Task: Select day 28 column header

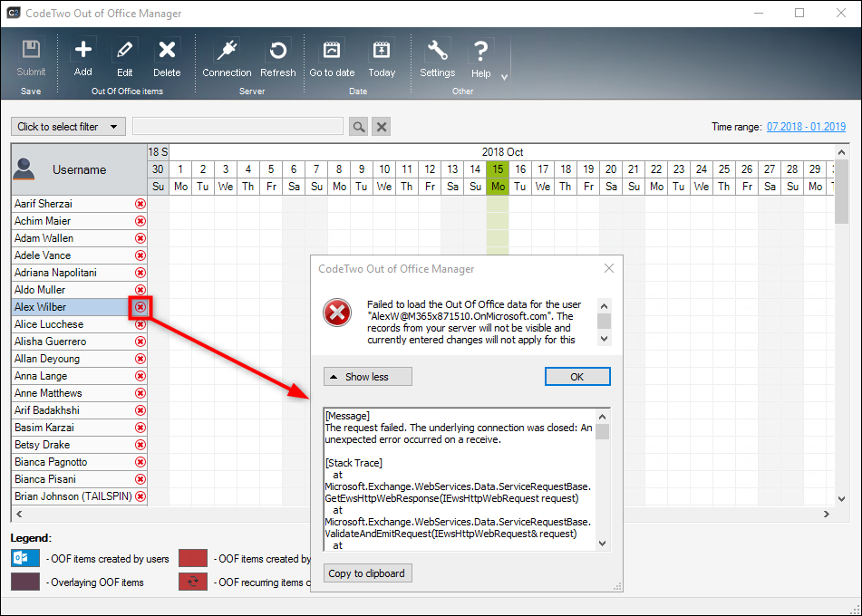Action: tap(792, 178)
